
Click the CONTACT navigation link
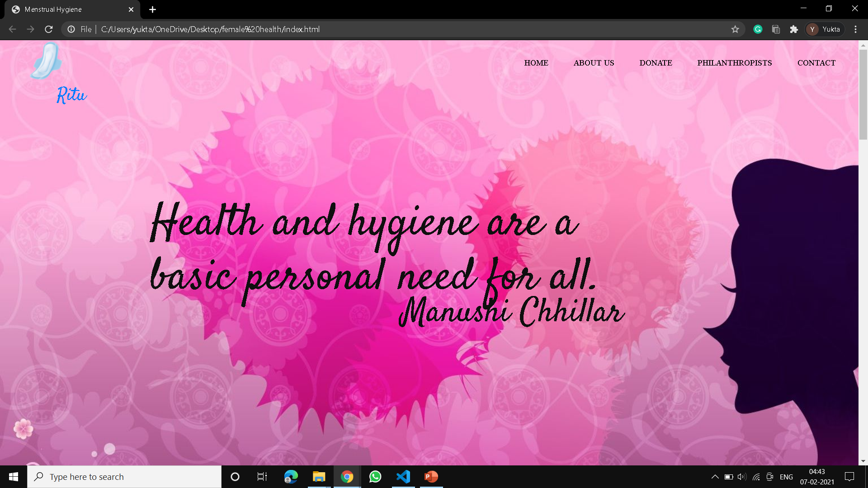tap(816, 63)
